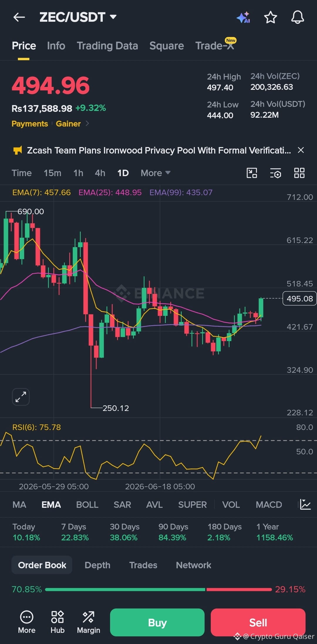The width and height of the screenshot is (317, 644).
Task: Open indicator chart settings icon beside MACD
Action: 305,504
